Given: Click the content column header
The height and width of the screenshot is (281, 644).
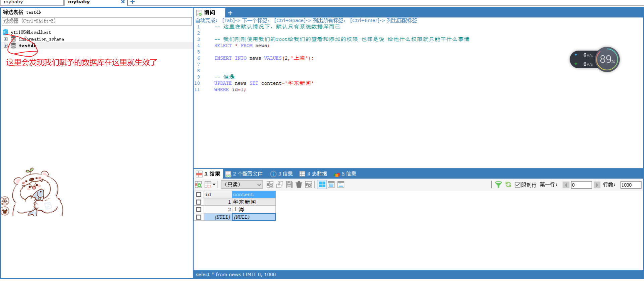Looking at the screenshot, I should point(254,195).
